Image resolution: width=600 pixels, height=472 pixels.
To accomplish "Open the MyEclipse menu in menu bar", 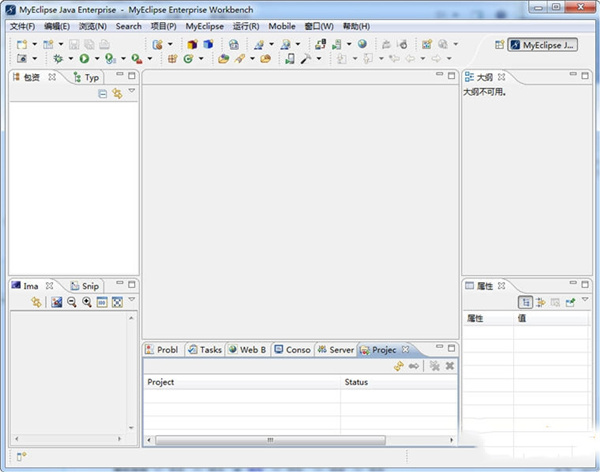I will point(204,26).
